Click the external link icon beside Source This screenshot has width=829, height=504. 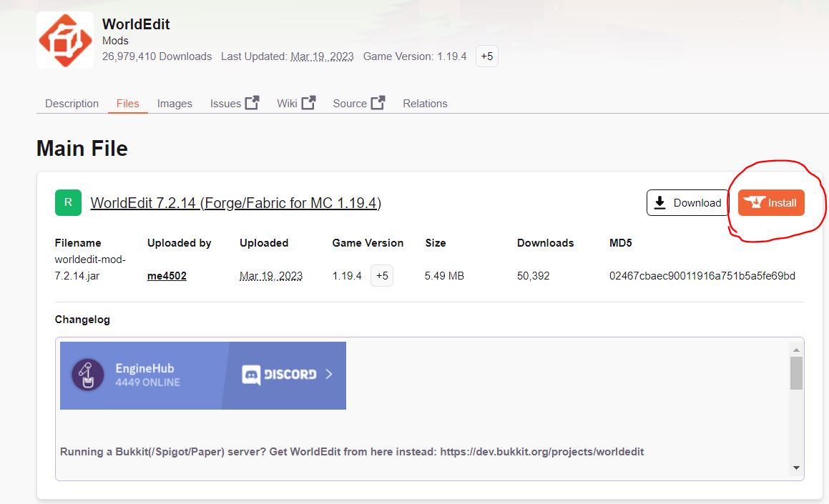378,102
